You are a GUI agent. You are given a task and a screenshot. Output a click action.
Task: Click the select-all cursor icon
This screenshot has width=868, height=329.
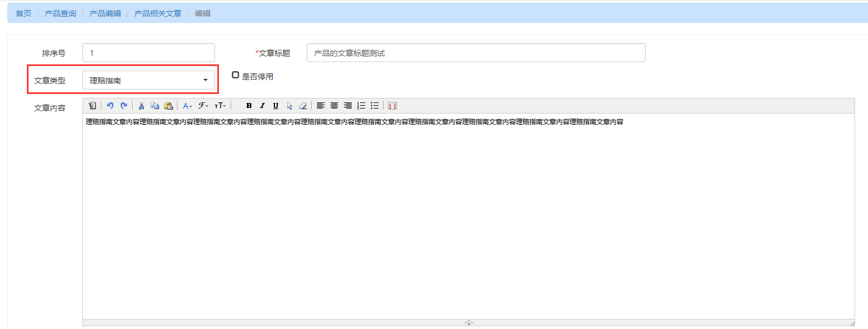[290, 105]
